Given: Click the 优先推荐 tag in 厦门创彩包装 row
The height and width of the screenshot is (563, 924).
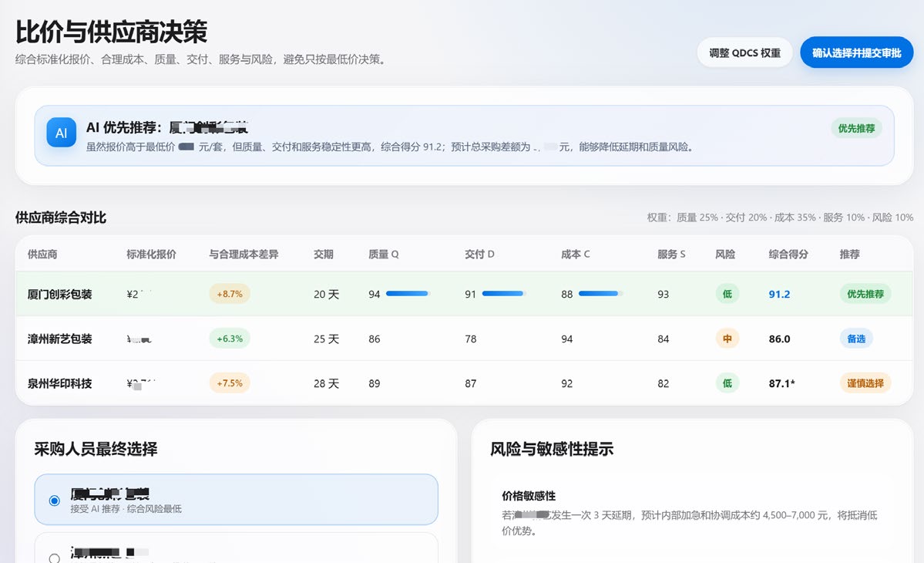Looking at the screenshot, I should (x=865, y=294).
